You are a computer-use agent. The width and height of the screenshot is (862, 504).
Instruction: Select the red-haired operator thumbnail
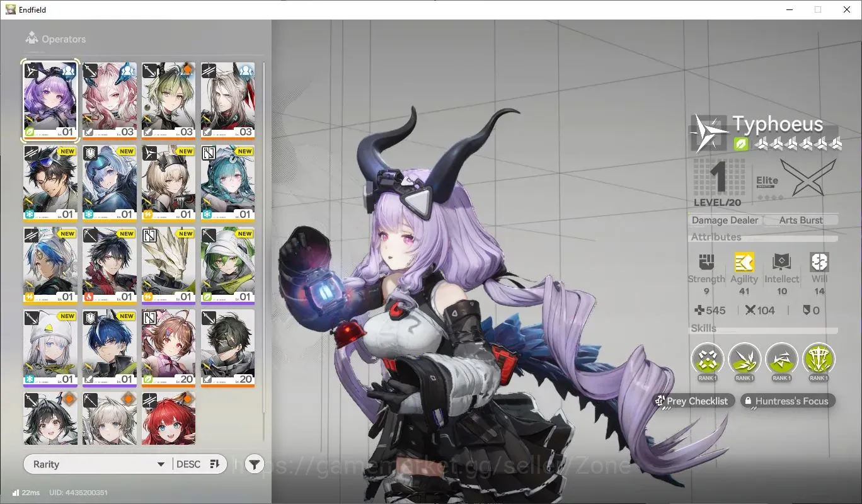click(x=169, y=418)
